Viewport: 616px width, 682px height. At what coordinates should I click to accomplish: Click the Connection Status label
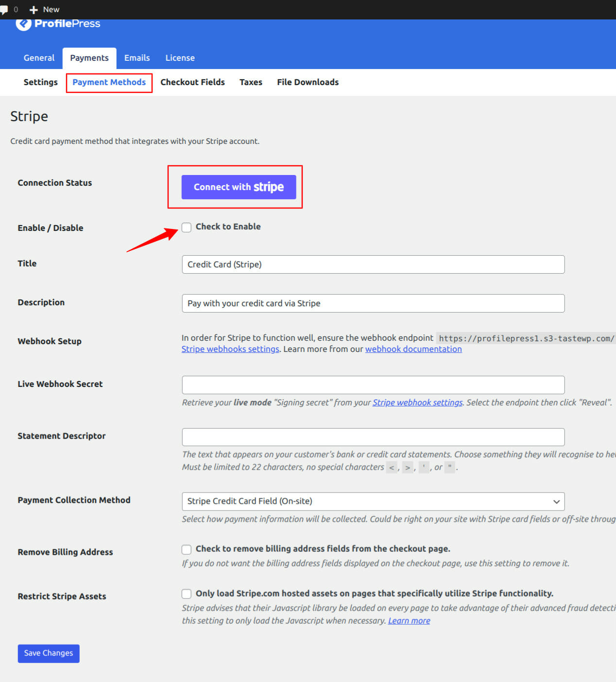pos(55,183)
